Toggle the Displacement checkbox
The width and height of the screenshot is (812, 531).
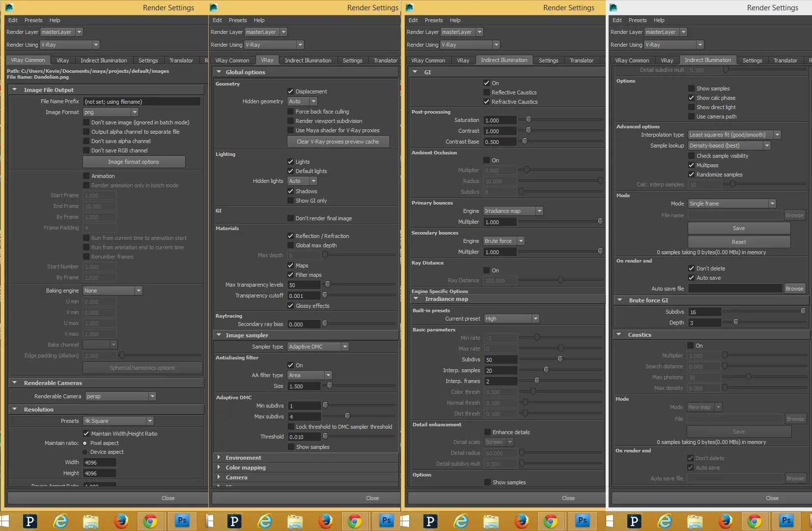290,91
